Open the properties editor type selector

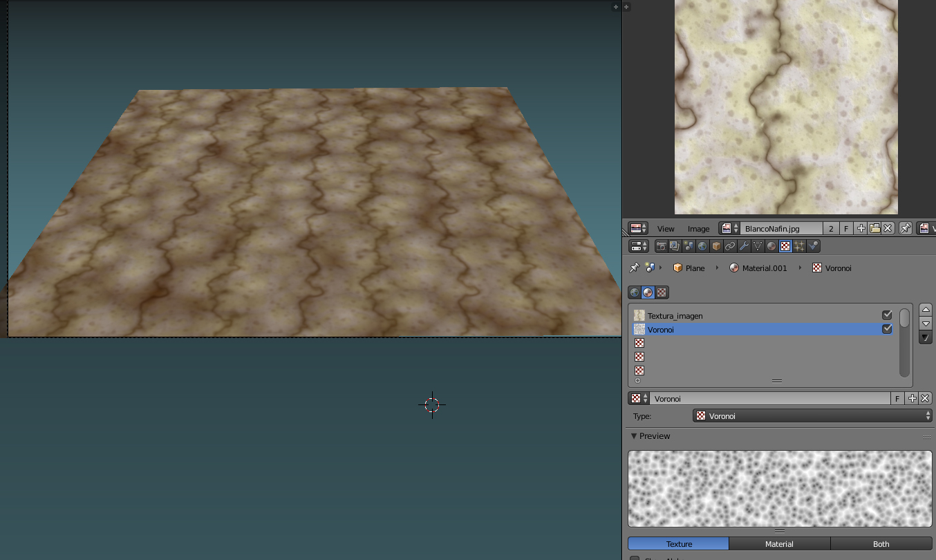point(638,246)
